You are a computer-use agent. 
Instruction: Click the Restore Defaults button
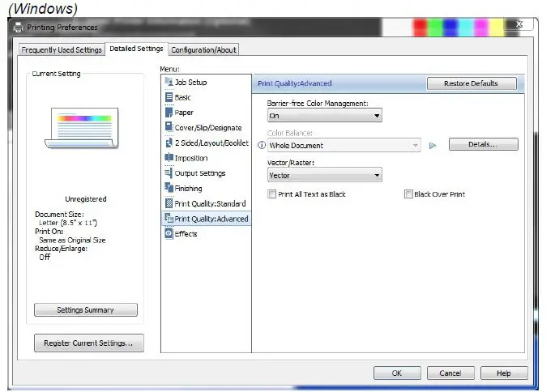[471, 83]
